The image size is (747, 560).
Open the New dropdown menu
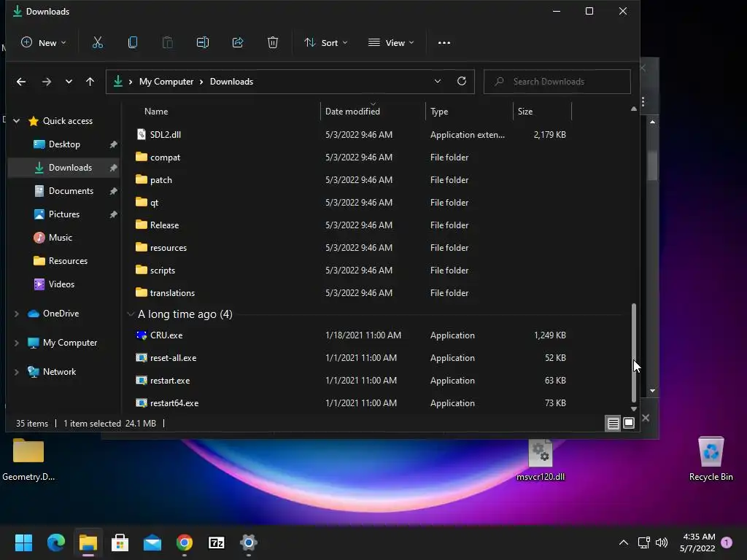point(44,43)
